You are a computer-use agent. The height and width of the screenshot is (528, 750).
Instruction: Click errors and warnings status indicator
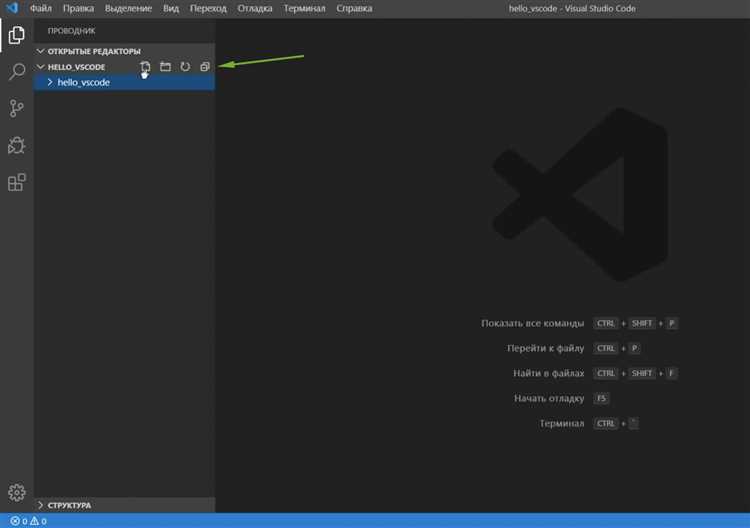click(28, 521)
